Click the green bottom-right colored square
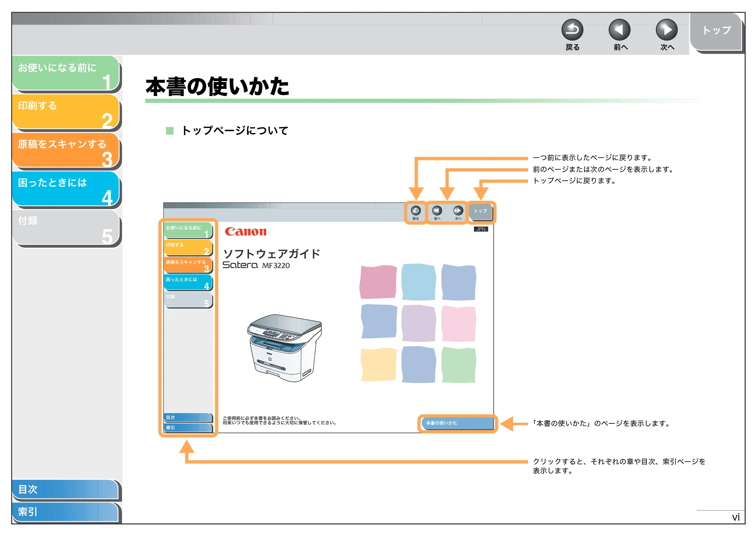The width and height of the screenshot is (756, 535). 459,365
